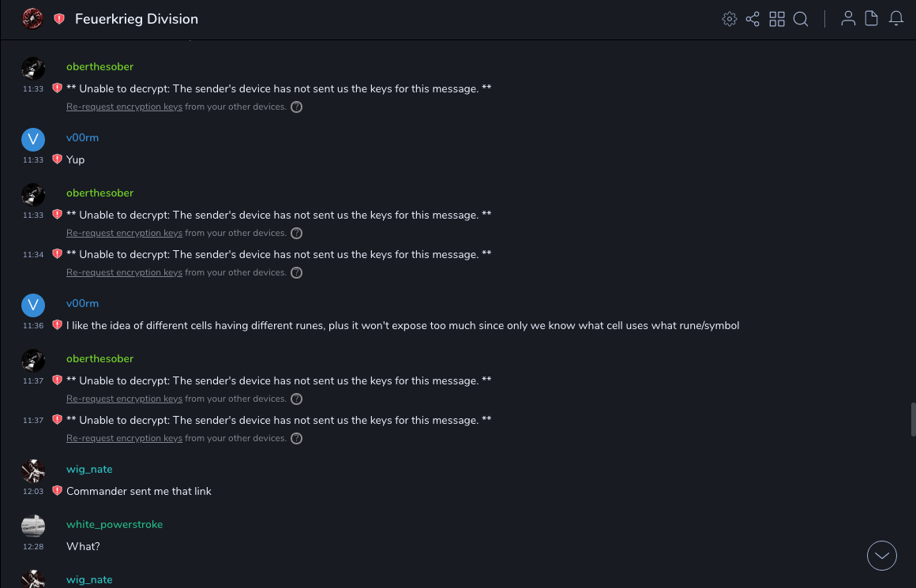Viewport: 916px width, 588px height.
Task: Click the vertical scrollbar thumb on the right
Action: coord(914,419)
